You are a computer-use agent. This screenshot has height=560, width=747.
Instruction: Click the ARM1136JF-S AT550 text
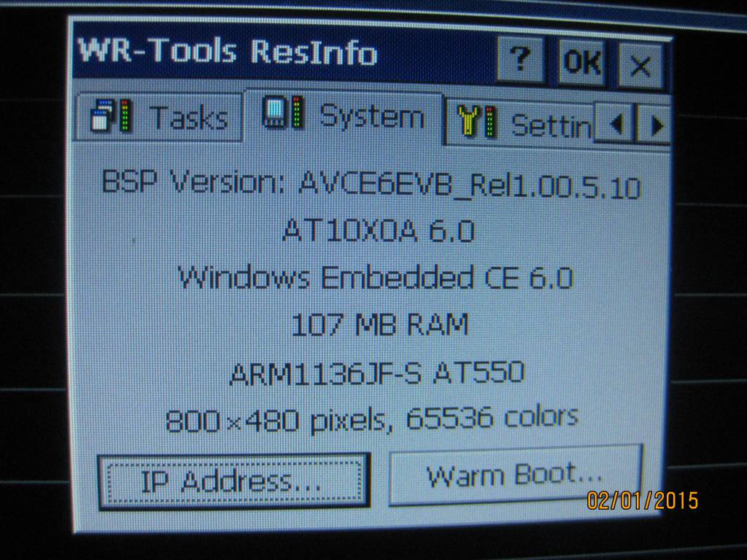377,373
